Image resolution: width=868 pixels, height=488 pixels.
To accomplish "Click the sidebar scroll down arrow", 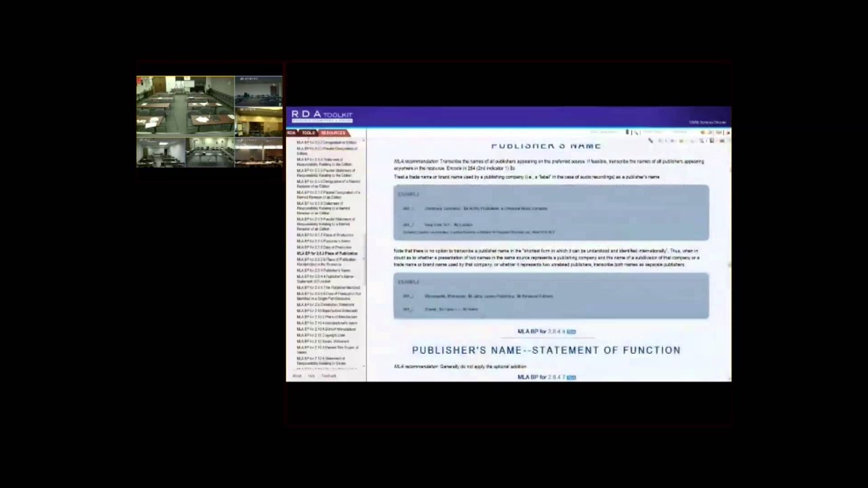I will [364, 367].
